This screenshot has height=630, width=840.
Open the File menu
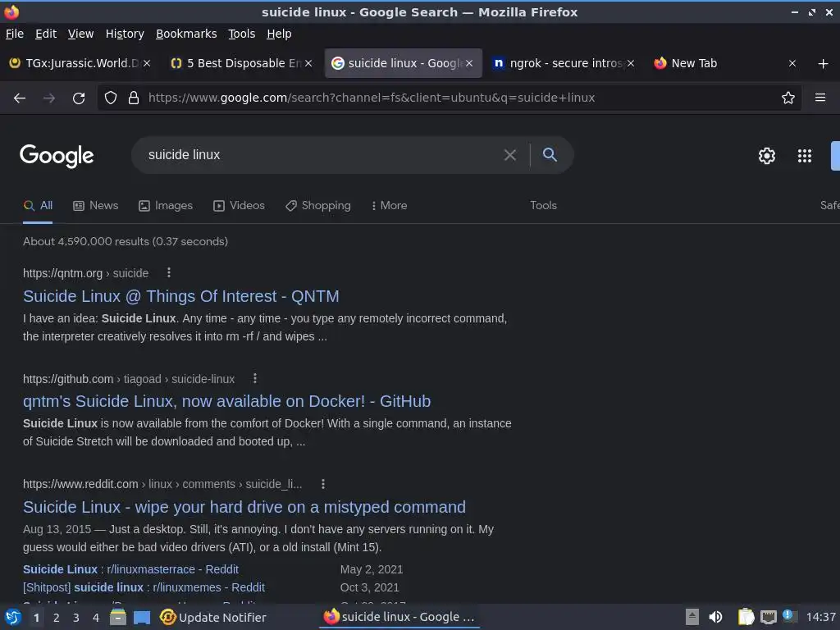(15, 34)
